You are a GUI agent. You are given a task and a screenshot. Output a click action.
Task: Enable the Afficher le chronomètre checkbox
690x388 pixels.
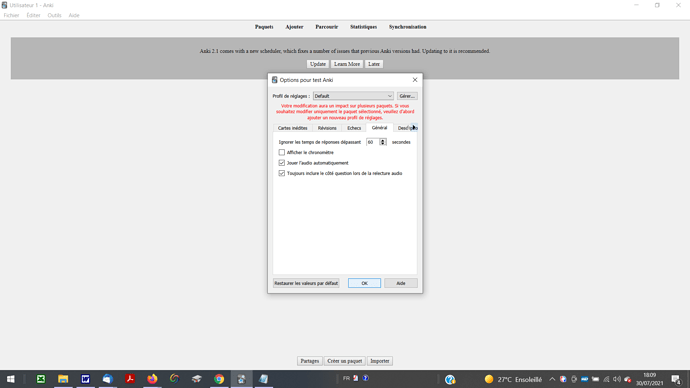pyautogui.click(x=282, y=152)
